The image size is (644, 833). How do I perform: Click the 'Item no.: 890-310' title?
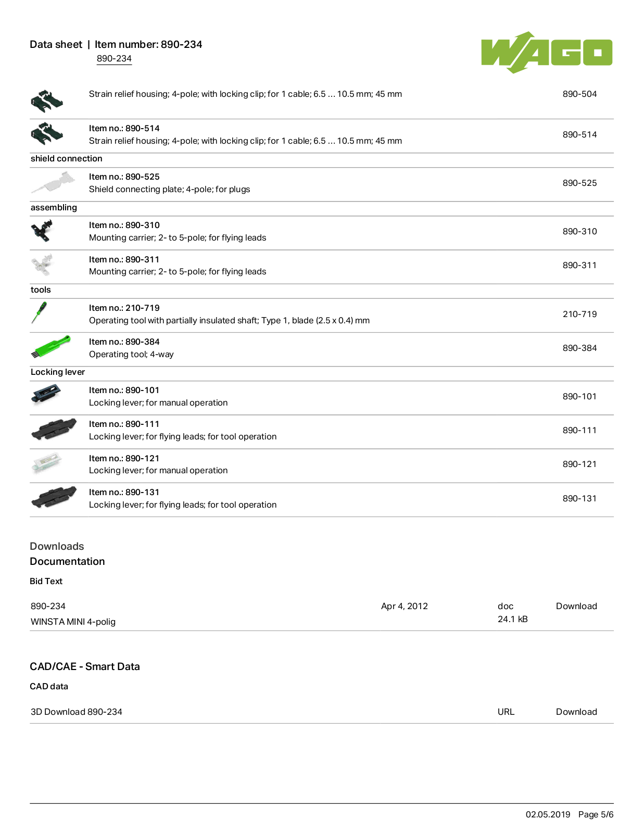click(x=124, y=225)
